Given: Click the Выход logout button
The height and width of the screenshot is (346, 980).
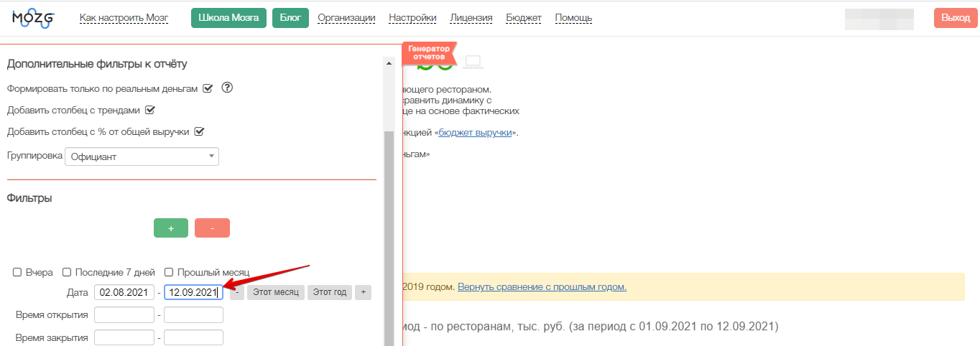Looking at the screenshot, I should (x=956, y=18).
